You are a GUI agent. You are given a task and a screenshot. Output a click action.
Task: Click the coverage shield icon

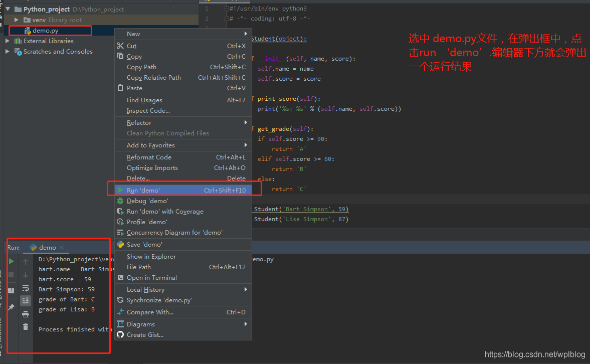(120, 211)
